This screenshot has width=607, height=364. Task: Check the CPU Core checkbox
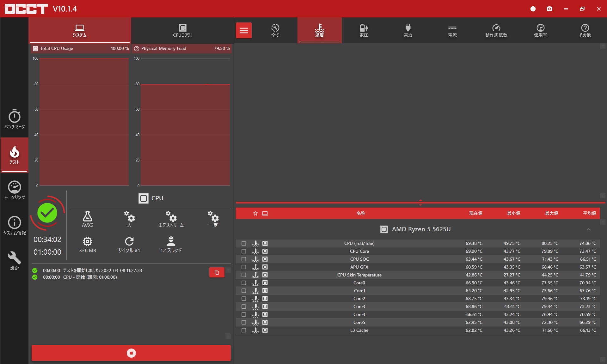pyautogui.click(x=244, y=251)
